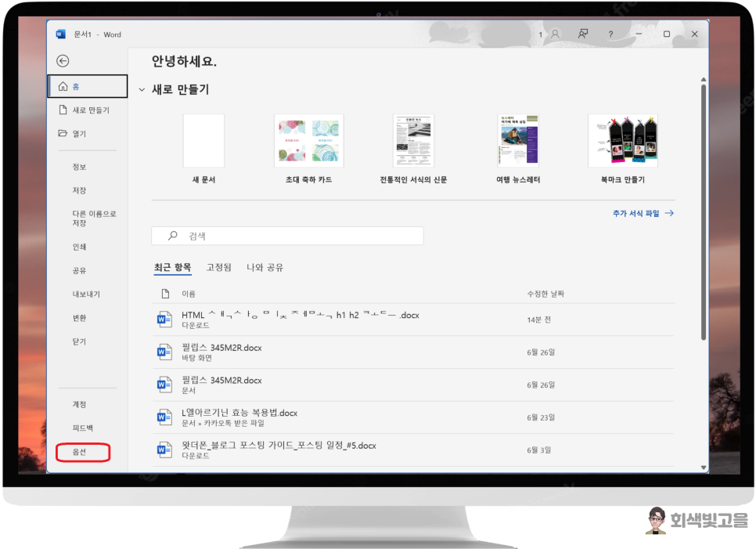This screenshot has height=549, width=756.
Task: Click the feedback person icon in the title bar
Action: [583, 34]
